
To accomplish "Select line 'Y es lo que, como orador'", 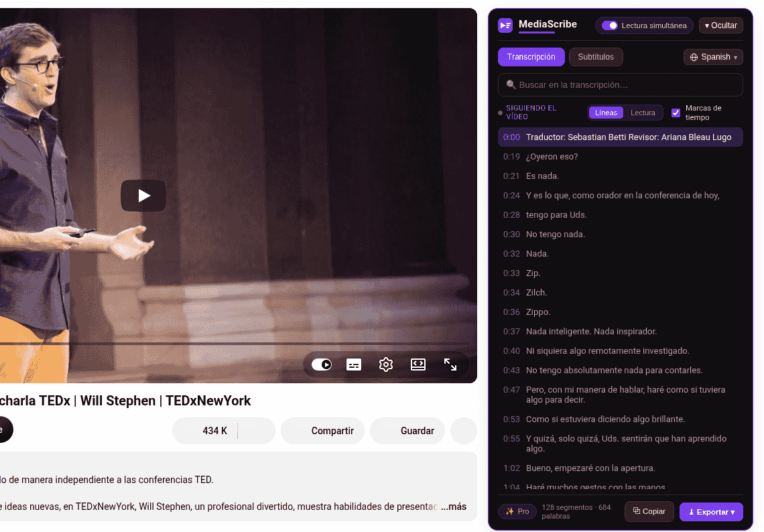I will click(x=621, y=196).
